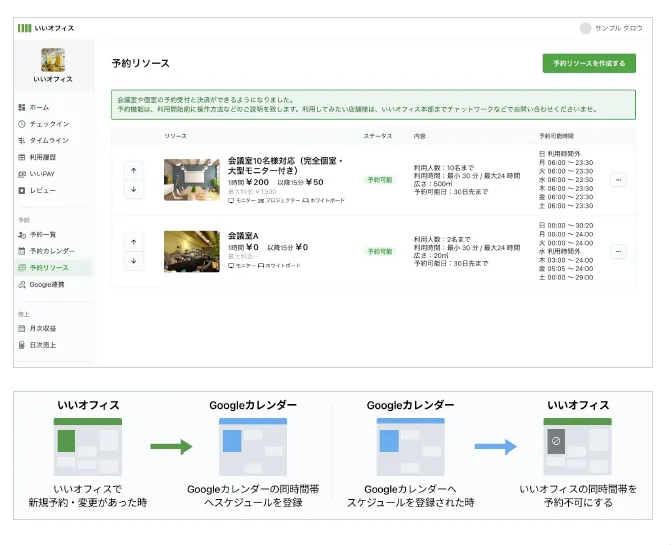Viewport: 671px width, 545px height.
Task: Open 利用履歴 in the sidebar
Action: 37,157
